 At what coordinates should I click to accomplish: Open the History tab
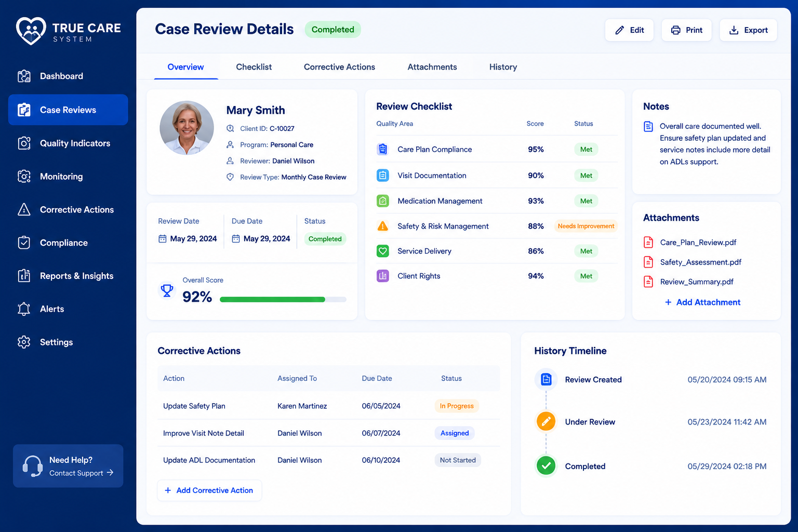503,67
